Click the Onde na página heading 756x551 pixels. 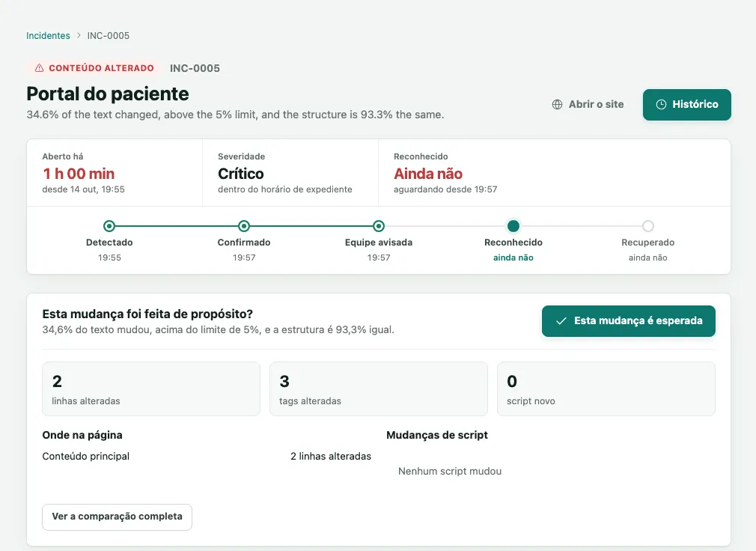(82, 435)
